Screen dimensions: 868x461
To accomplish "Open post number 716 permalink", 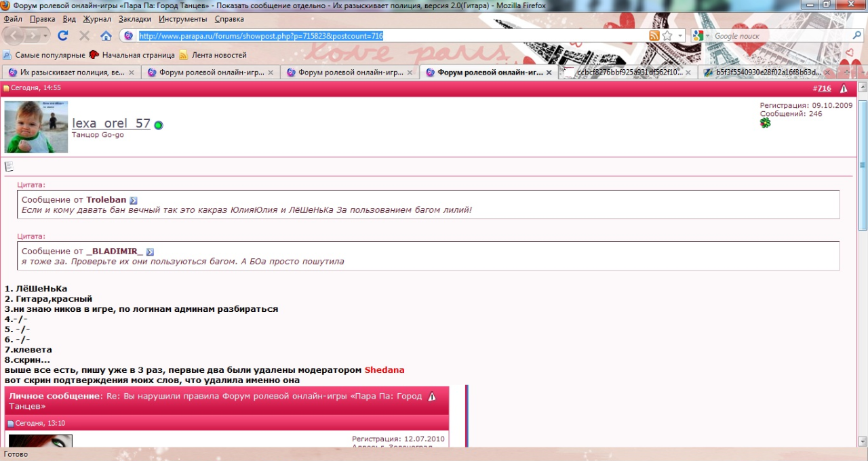I will coord(824,88).
